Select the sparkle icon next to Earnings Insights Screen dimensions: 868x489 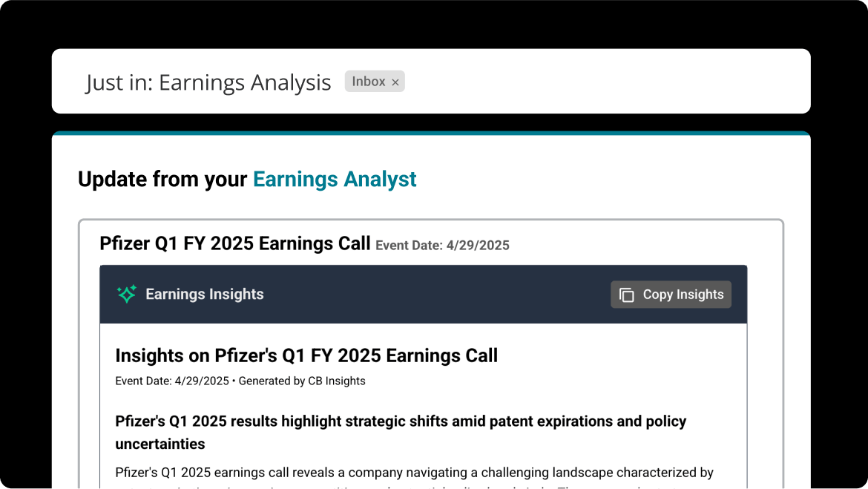[x=126, y=294]
